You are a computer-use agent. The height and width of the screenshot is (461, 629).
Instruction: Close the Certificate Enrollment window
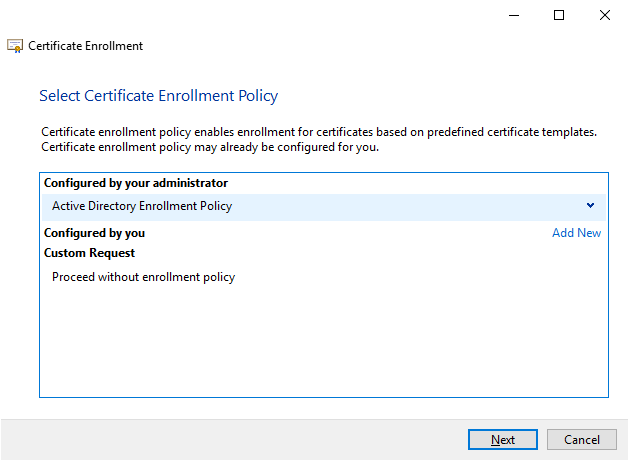pyautogui.click(x=605, y=16)
